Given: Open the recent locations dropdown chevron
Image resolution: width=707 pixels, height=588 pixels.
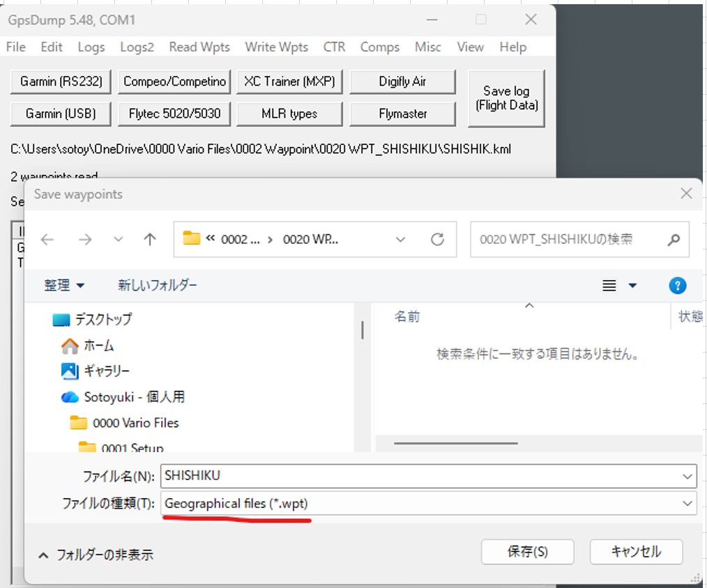Looking at the screenshot, I should click(x=119, y=240).
